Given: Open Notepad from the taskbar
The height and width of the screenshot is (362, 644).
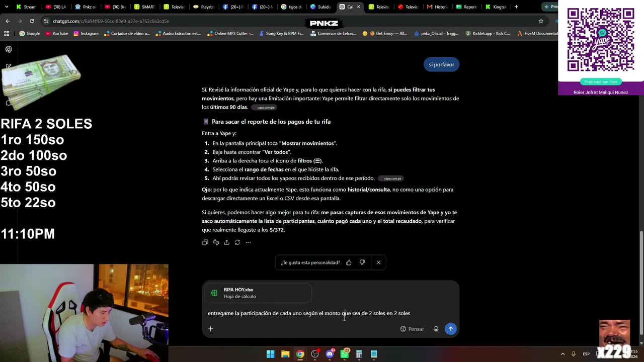Looking at the screenshot, I should [x=374, y=354].
